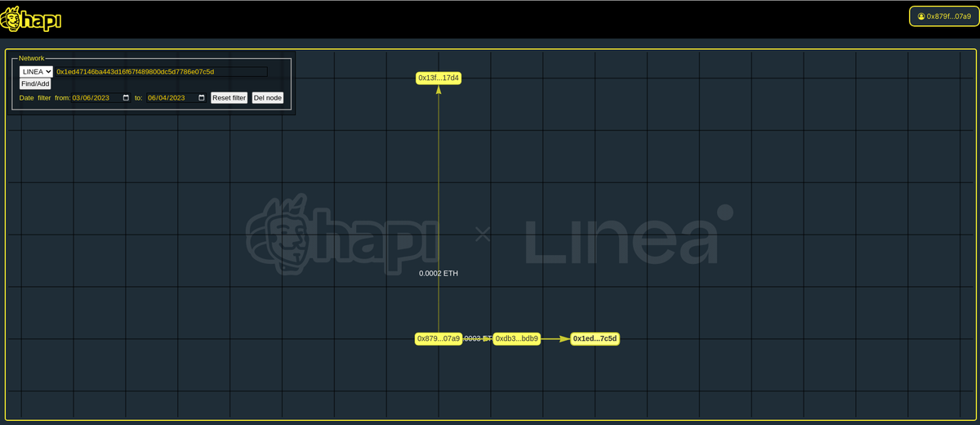Select graph node 0xdb3...bdb9
Image resolution: width=980 pixels, height=425 pixels.
pos(516,338)
